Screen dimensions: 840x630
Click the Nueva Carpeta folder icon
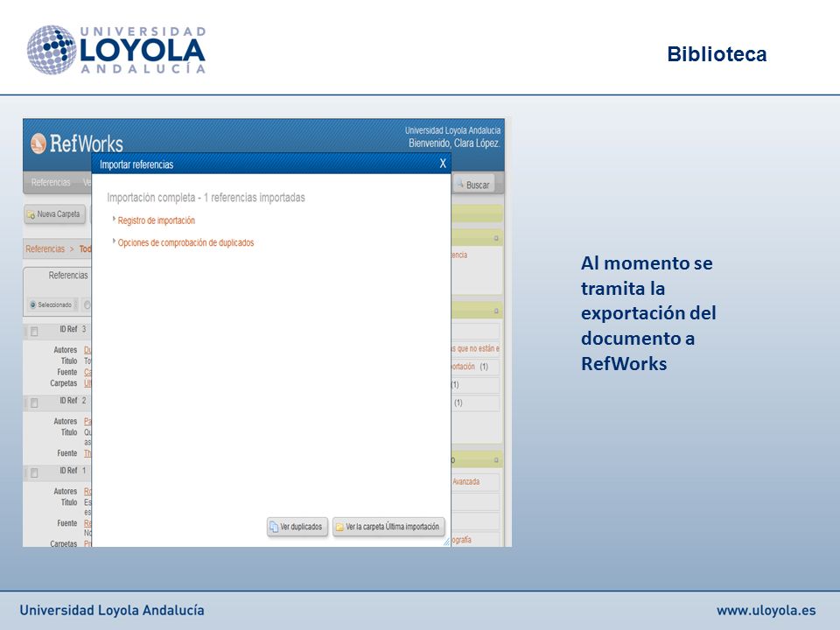31,215
